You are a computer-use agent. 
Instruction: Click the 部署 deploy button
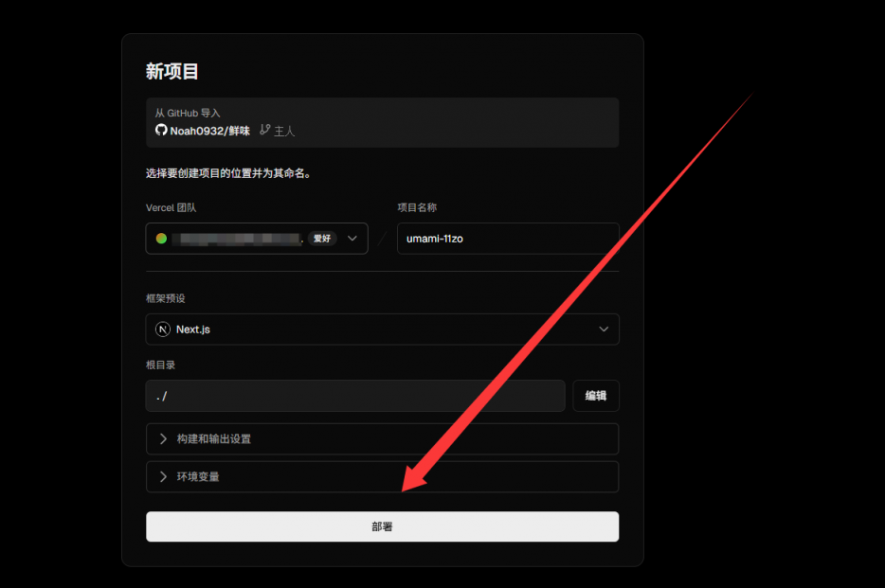382,526
